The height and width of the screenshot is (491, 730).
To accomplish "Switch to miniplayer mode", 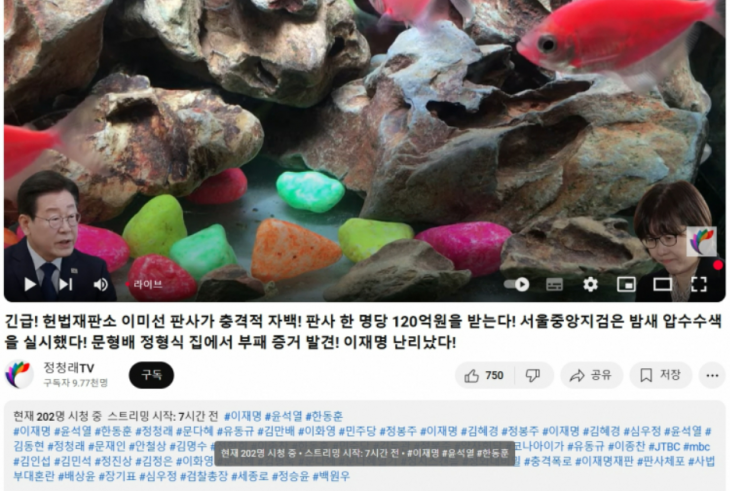I will 626,284.
